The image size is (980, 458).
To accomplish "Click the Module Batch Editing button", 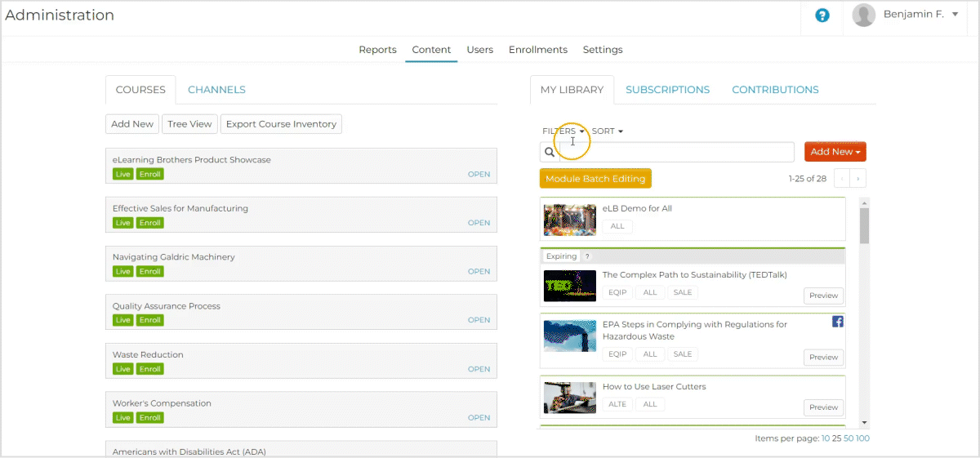I will [595, 179].
